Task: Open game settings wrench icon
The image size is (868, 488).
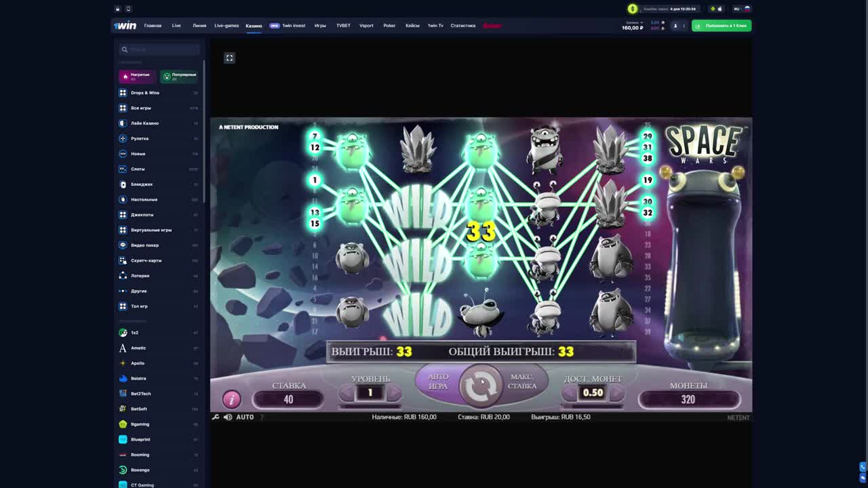Action: 216,417
